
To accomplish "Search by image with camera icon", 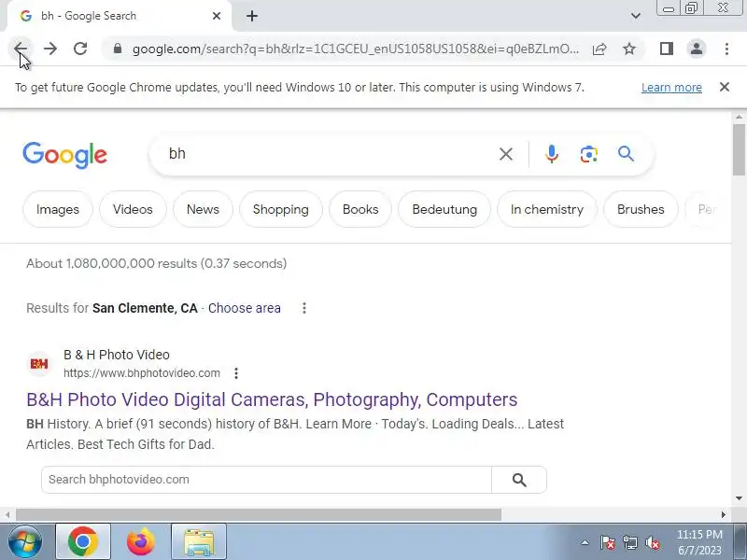I will coord(589,154).
